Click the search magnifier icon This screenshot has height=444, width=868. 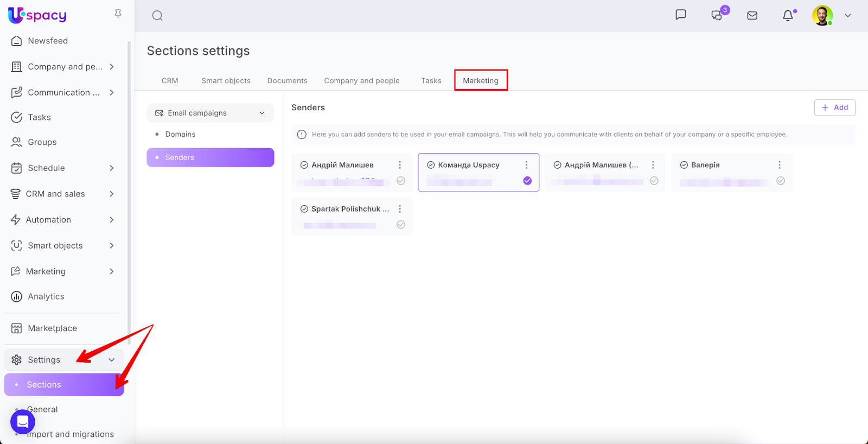click(x=157, y=16)
